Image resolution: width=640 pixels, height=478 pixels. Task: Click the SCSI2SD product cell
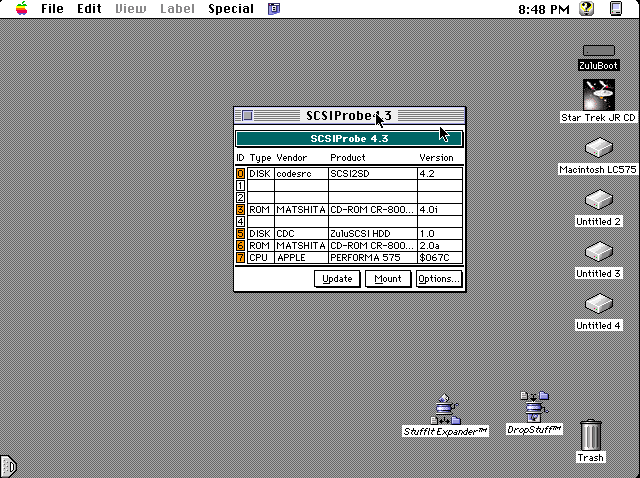tap(373, 173)
